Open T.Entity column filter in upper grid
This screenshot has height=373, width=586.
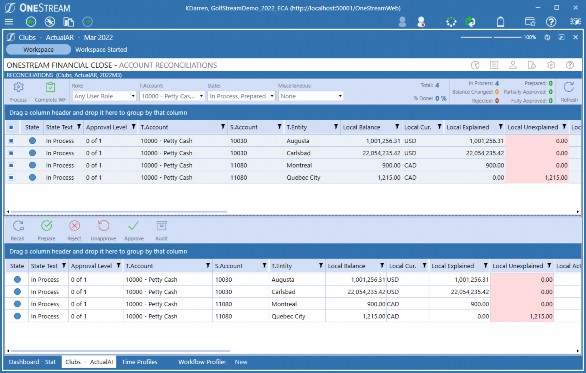point(336,127)
